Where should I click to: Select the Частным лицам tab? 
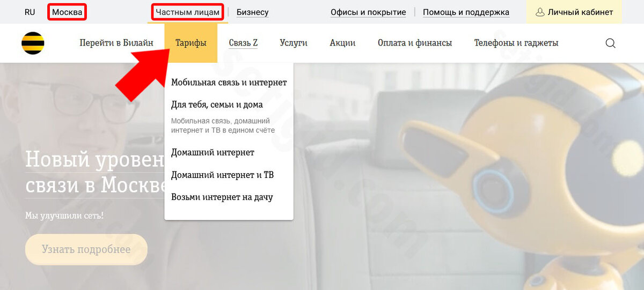click(x=188, y=12)
